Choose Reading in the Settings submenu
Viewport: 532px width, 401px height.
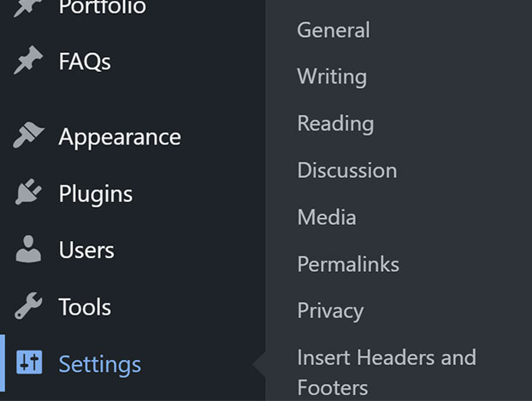point(335,123)
